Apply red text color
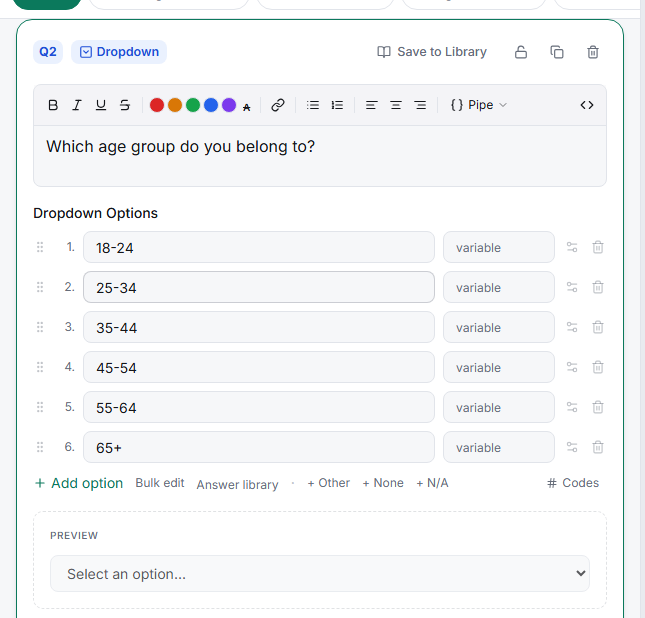645x618 pixels. (157, 105)
